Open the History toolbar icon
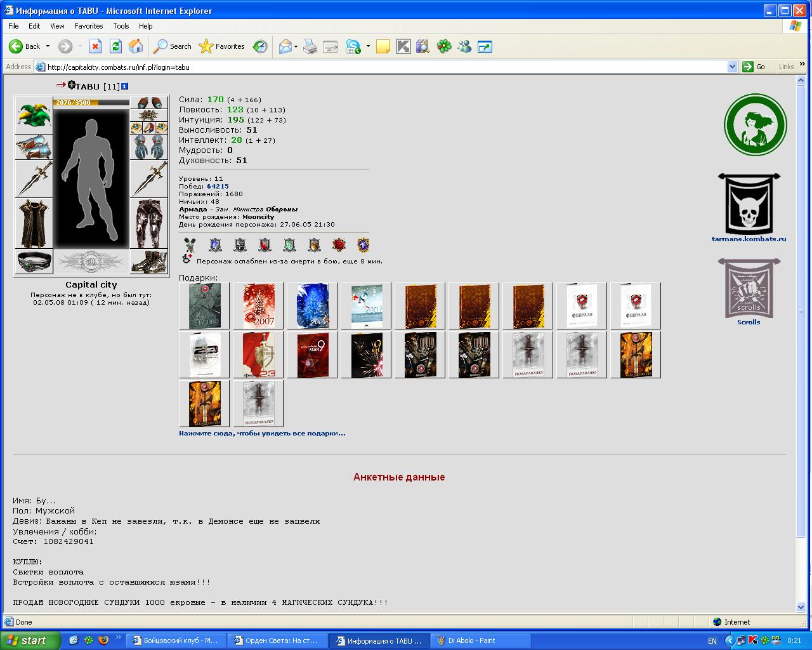 [x=260, y=46]
